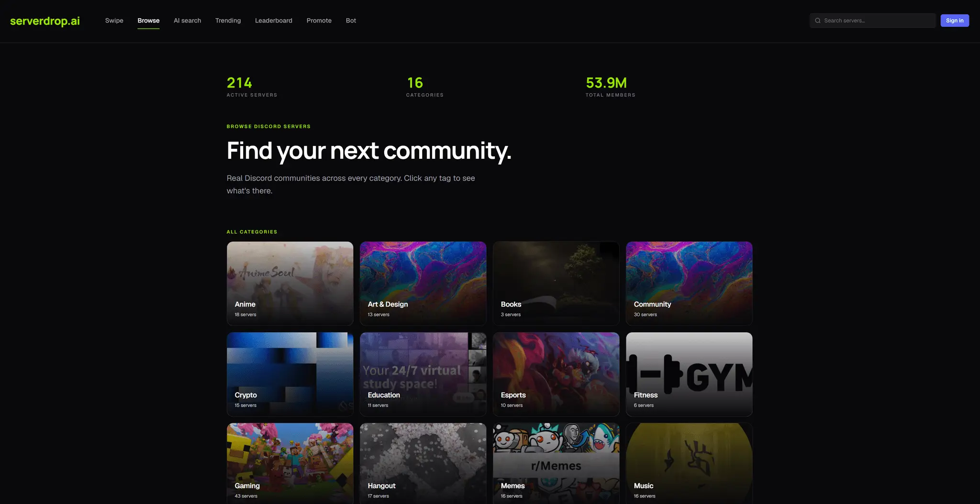Open the Community category card

point(689,284)
